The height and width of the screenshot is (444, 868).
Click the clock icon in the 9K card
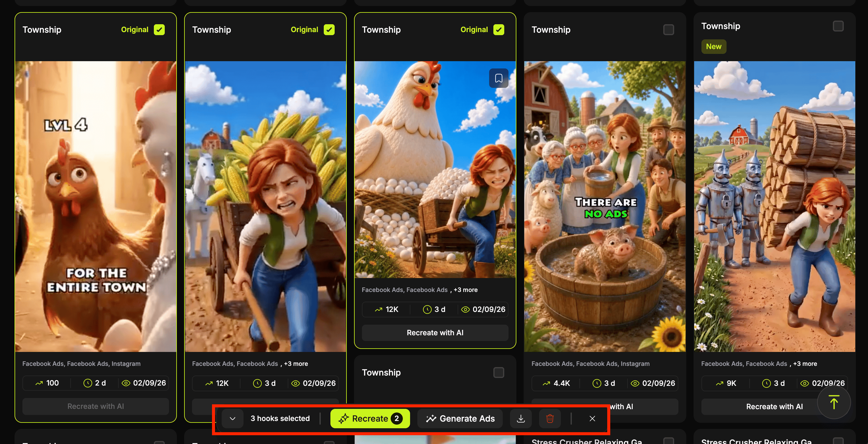(x=767, y=383)
